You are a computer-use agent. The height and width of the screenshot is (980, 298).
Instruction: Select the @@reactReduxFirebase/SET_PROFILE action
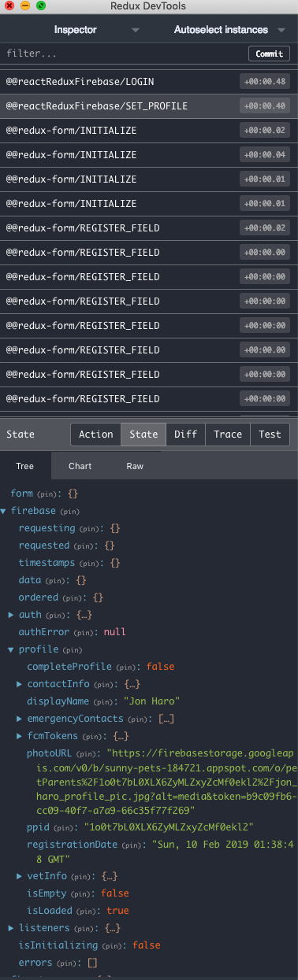(x=149, y=106)
